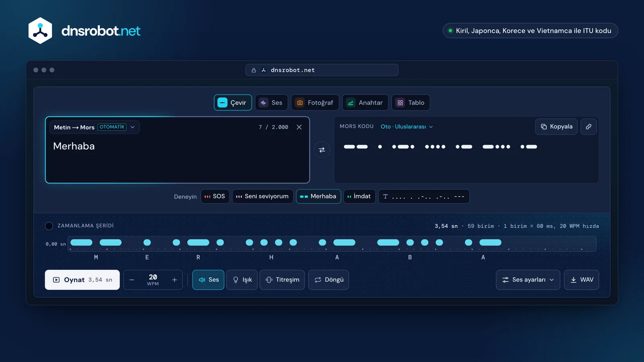Screen dimensions: 644x362
Task: Click the dash of R in the timeline
Action: [198, 243]
